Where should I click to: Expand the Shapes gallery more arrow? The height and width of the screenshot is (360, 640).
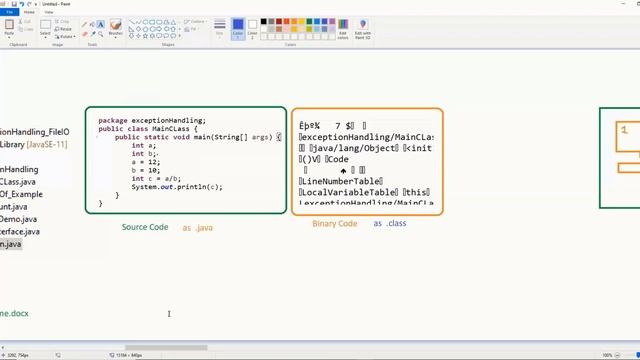tap(180, 36)
